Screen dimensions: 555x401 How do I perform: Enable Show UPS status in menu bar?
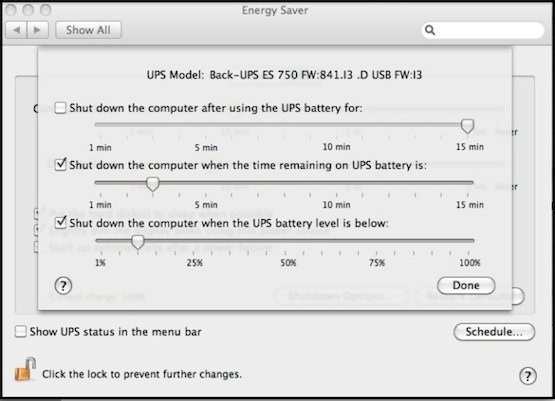[x=21, y=332]
